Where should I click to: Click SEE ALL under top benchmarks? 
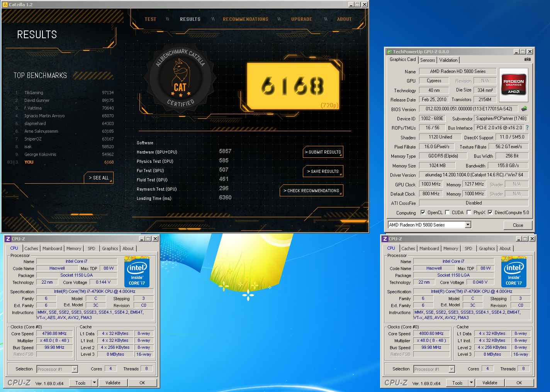tap(99, 178)
